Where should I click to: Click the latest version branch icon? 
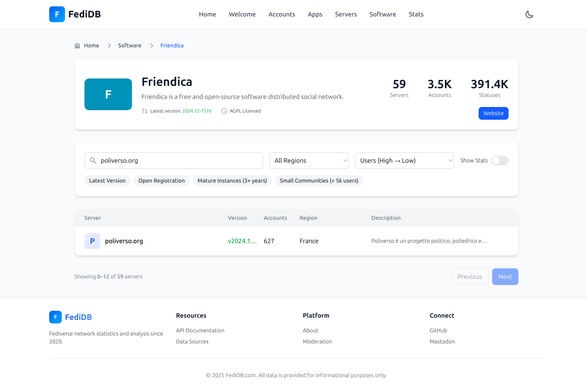pos(145,111)
